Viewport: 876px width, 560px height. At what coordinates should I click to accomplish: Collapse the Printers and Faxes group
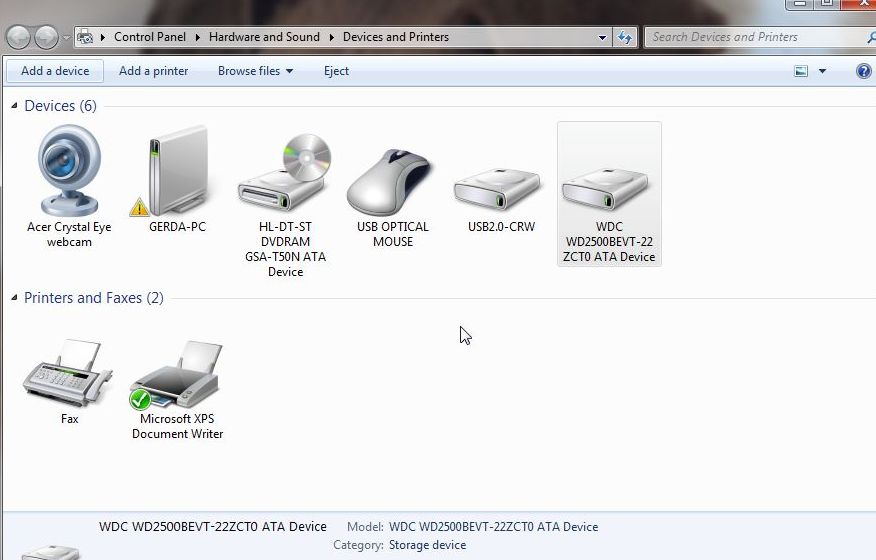click(x=14, y=298)
